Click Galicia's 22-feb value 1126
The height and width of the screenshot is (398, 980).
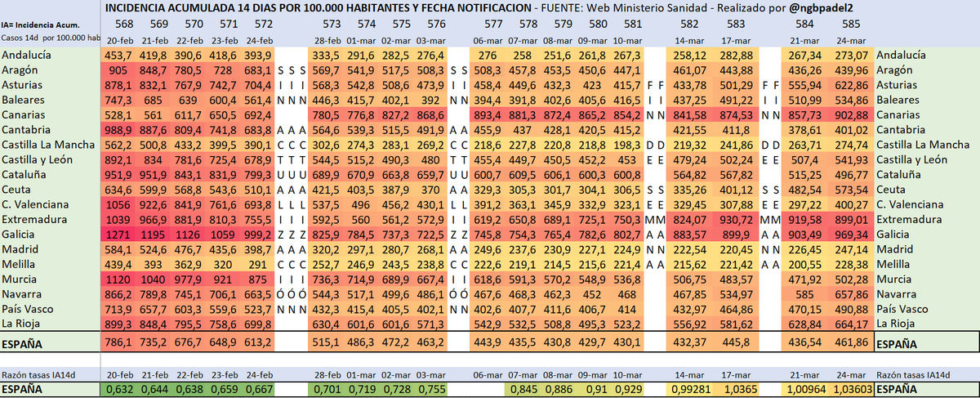pyautogui.click(x=188, y=235)
